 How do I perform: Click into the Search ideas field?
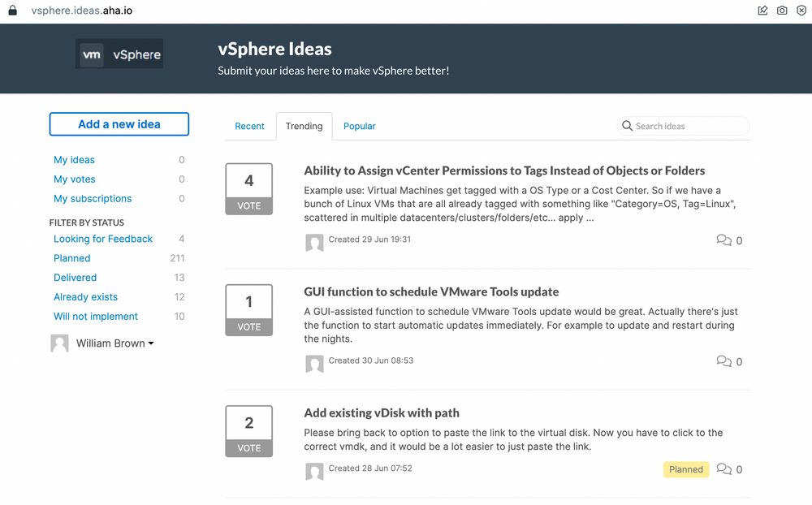pyautogui.click(x=684, y=126)
